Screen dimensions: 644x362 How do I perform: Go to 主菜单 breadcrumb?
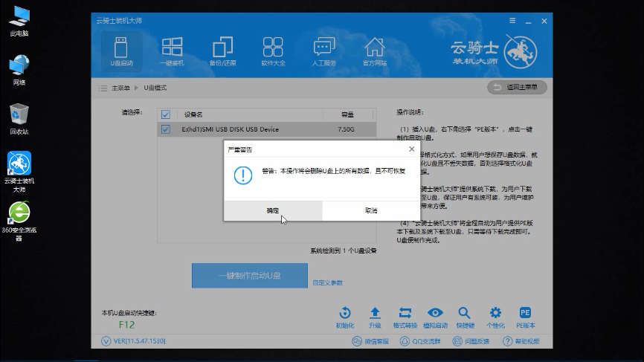(120, 88)
